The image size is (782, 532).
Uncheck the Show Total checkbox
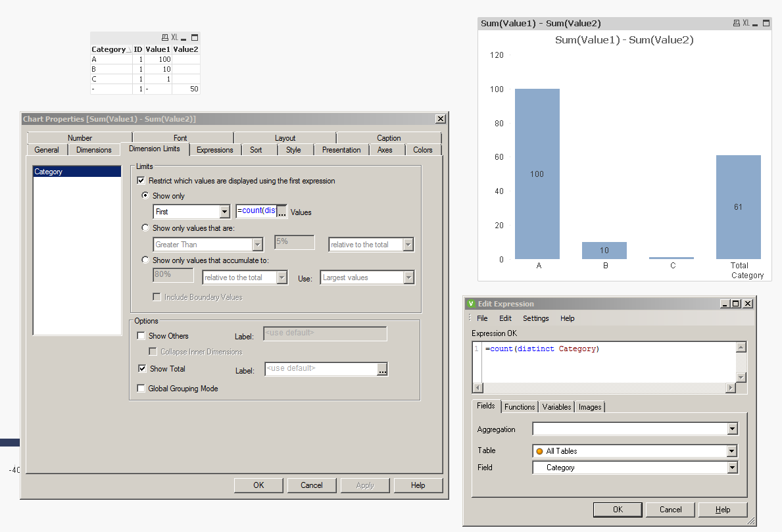pos(143,369)
